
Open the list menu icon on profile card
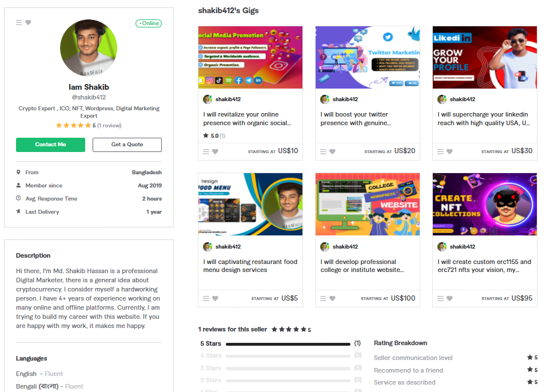[19, 23]
